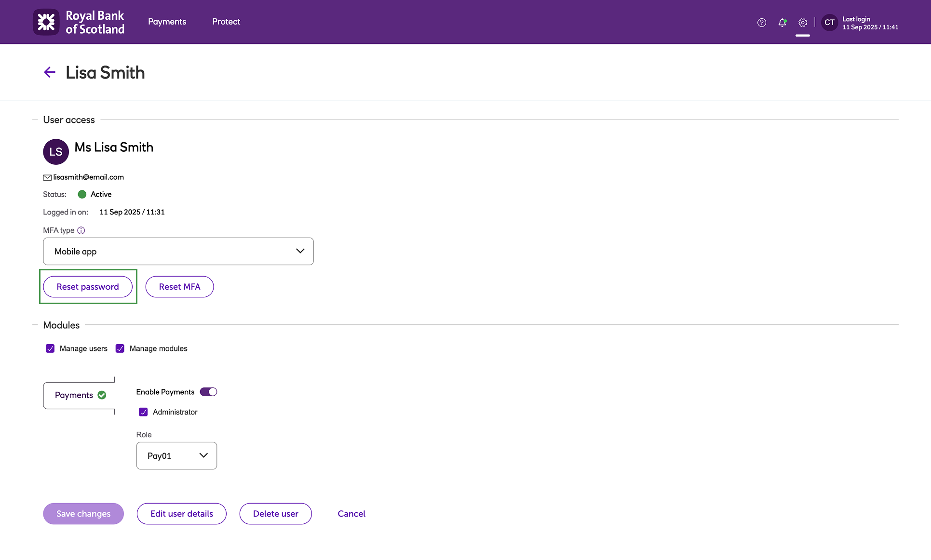
Task: Go back using the purple arrow
Action: pyautogui.click(x=50, y=72)
